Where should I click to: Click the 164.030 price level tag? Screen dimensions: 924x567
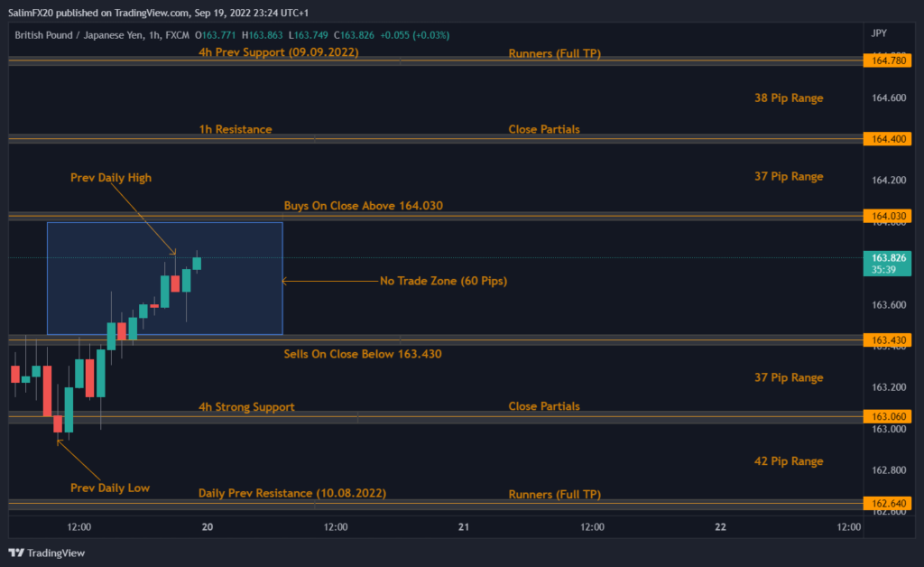click(x=887, y=216)
